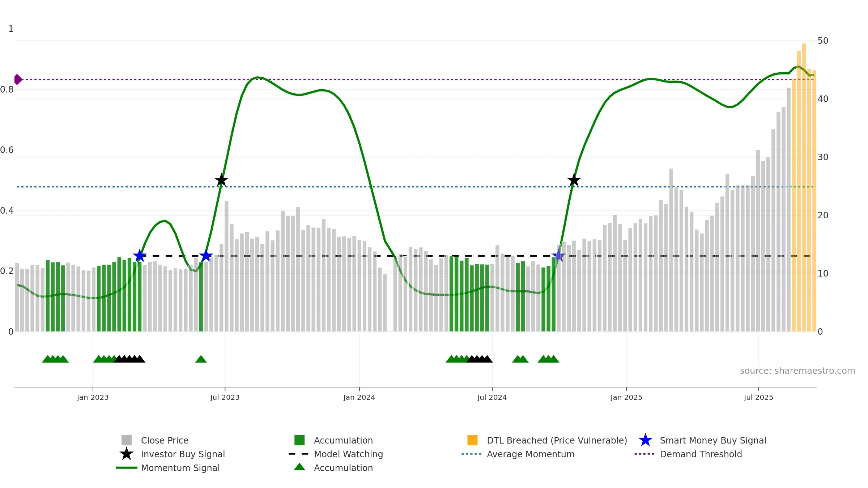Click the source: sharemaestro.com text

pos(797,371)
